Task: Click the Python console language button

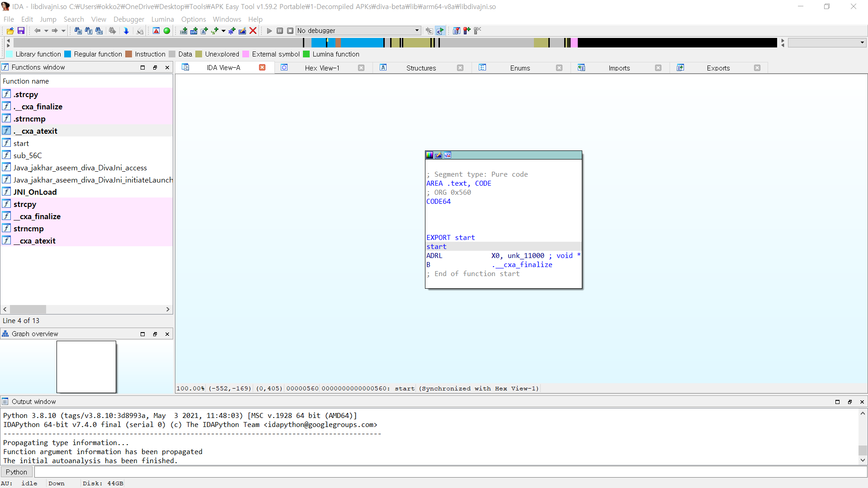Action: click(16, 472)
